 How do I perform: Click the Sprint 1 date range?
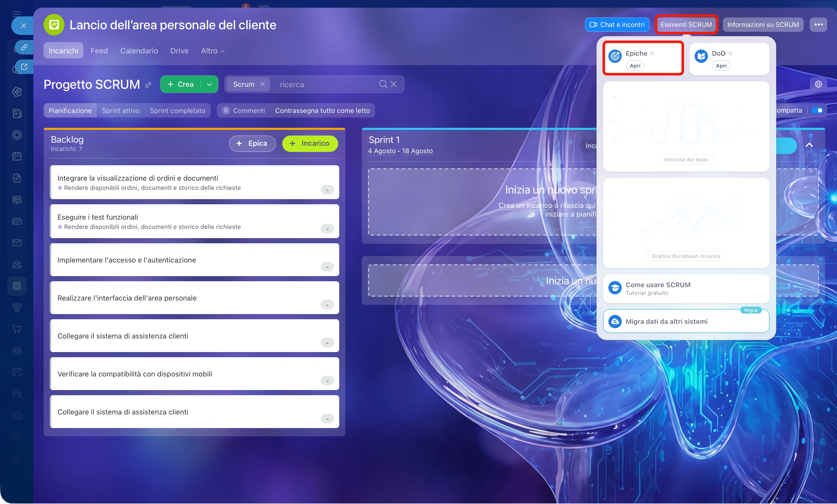point(400,151)
